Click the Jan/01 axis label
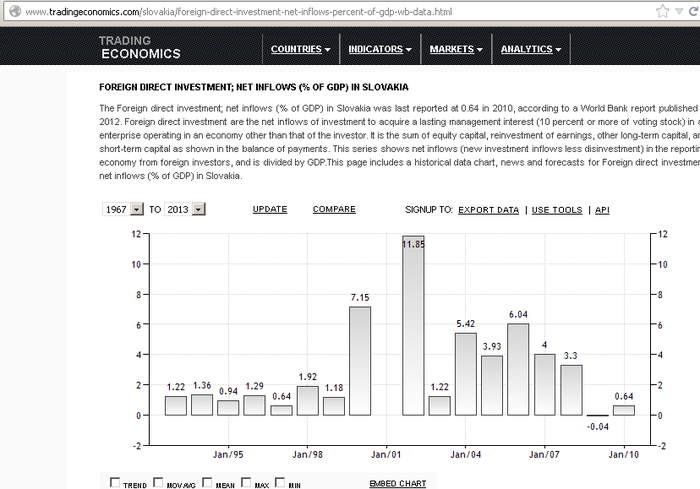The image size is (700, 489). point(386,455)
